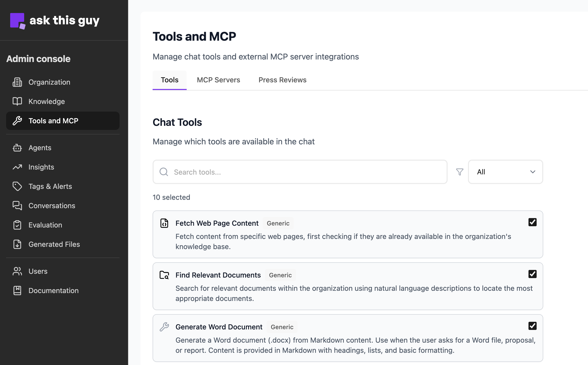
Task: Click the ask this guy logo
Action: [x=54, y=20]
